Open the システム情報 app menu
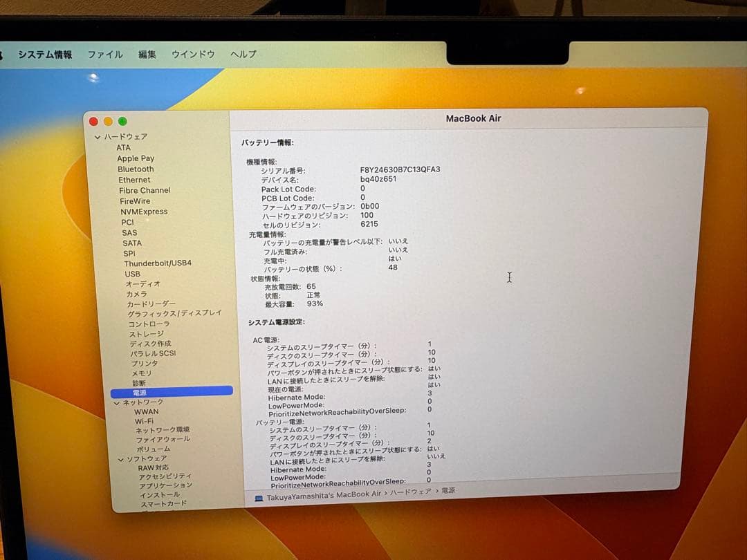This screenshot has height=560, width=747. [45, 55]
